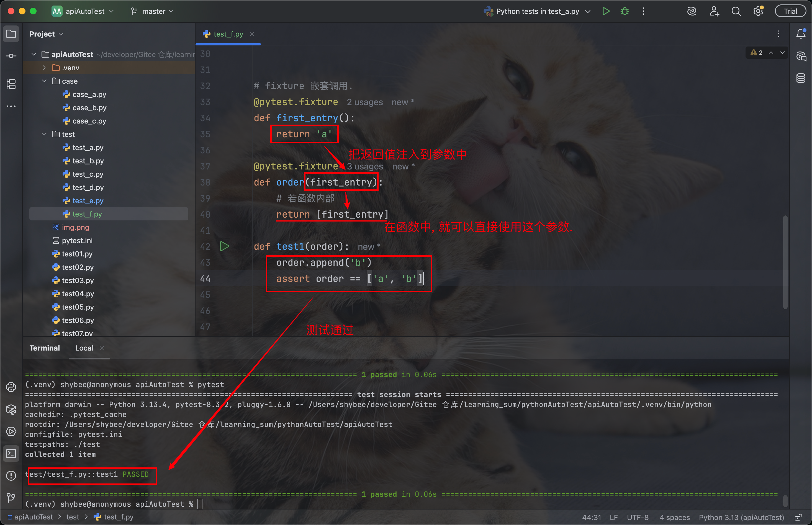Toggle the read-only lock icon in status bar
The image size is (812, 525).
coord(798,517)
